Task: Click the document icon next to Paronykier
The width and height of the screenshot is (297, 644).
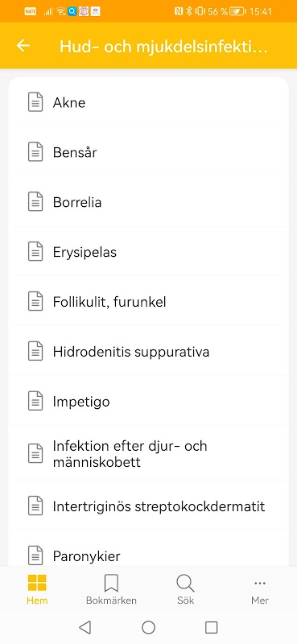Action: pos(35,555)
